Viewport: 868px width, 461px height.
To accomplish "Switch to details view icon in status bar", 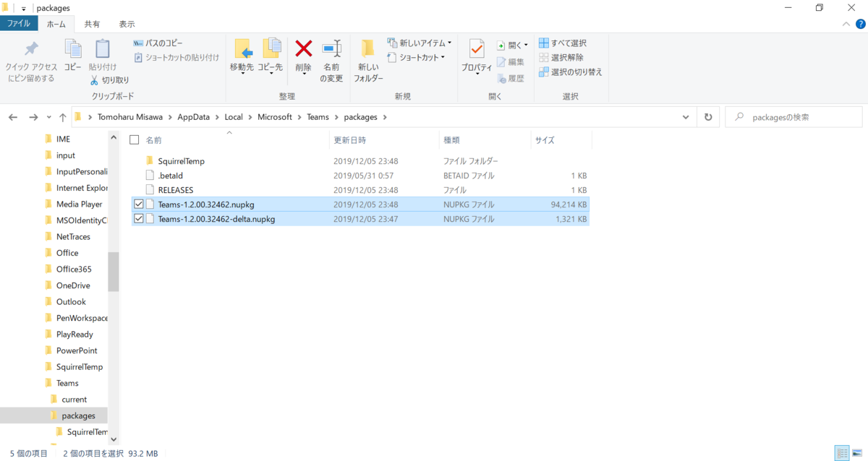I will (x=842, y=453).
